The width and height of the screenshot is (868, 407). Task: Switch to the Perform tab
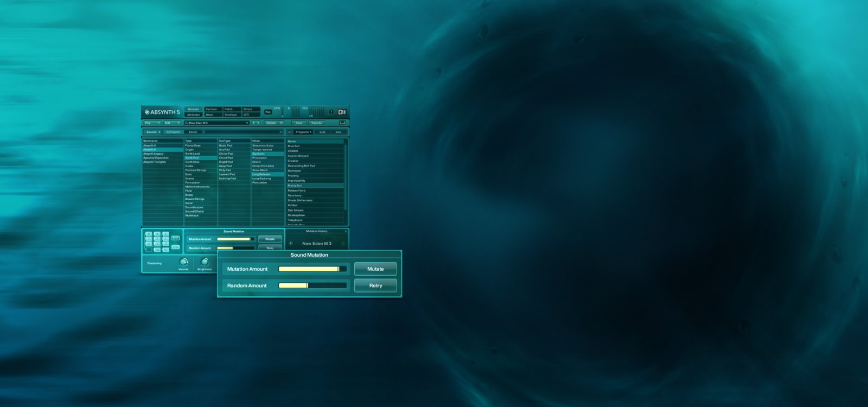[211, 109]
